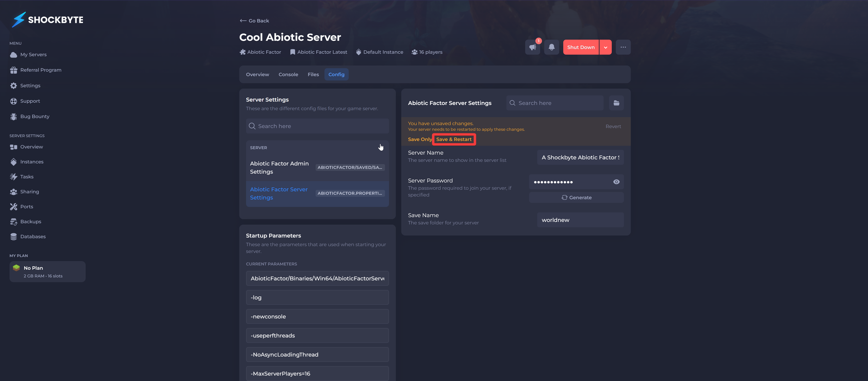This screenshot has width=868, height=381.
Task: Click the Generate password button
Action: (576, 198)
